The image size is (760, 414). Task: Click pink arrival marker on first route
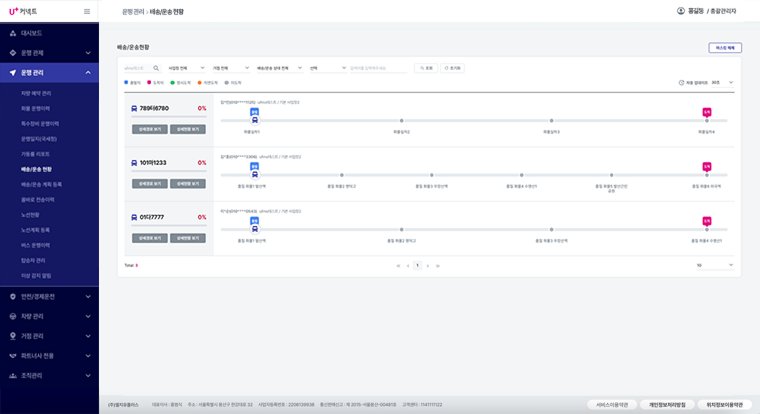[707, 112]
